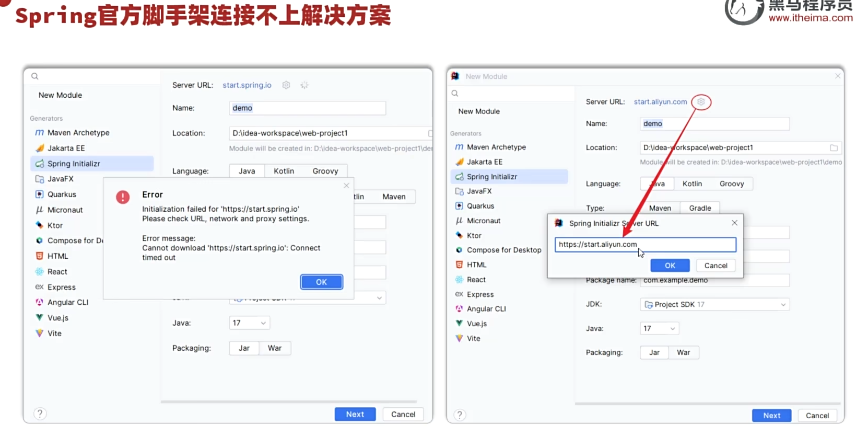Image resolution: width=868 pixels, height=447 pixels.
Task: Click the search magnifier in right New Module panel
Action: (455, 94)
